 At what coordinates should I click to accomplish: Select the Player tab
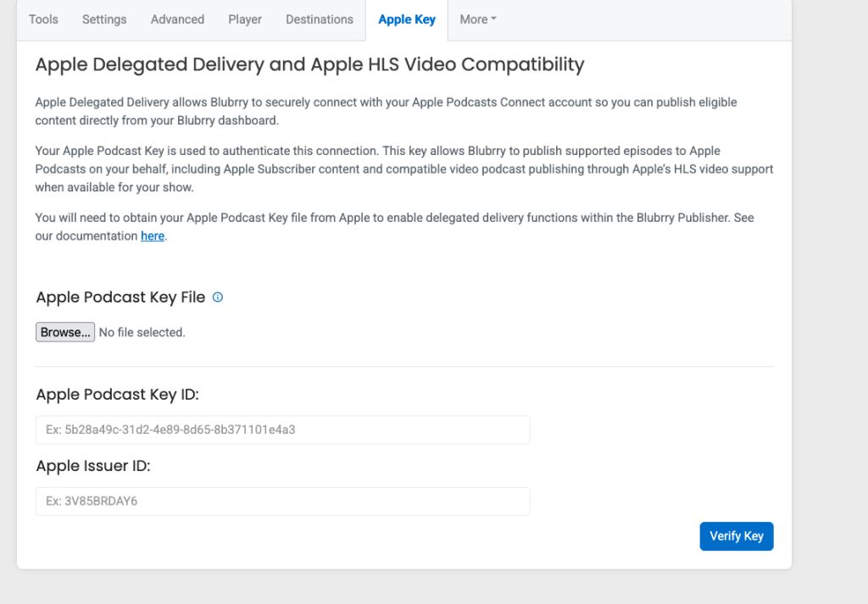coord(245,19)
